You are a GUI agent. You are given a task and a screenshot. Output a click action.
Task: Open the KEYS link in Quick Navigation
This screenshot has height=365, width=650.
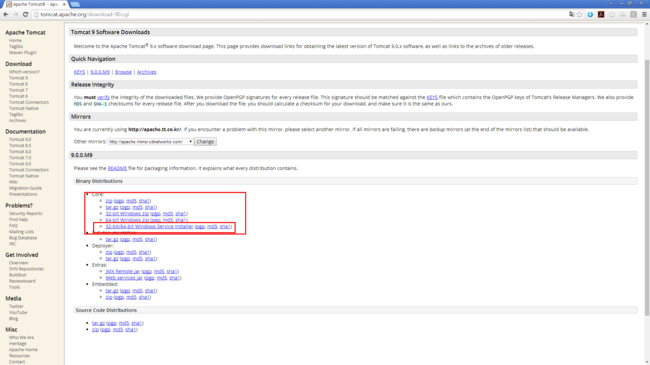pos(79,72)
